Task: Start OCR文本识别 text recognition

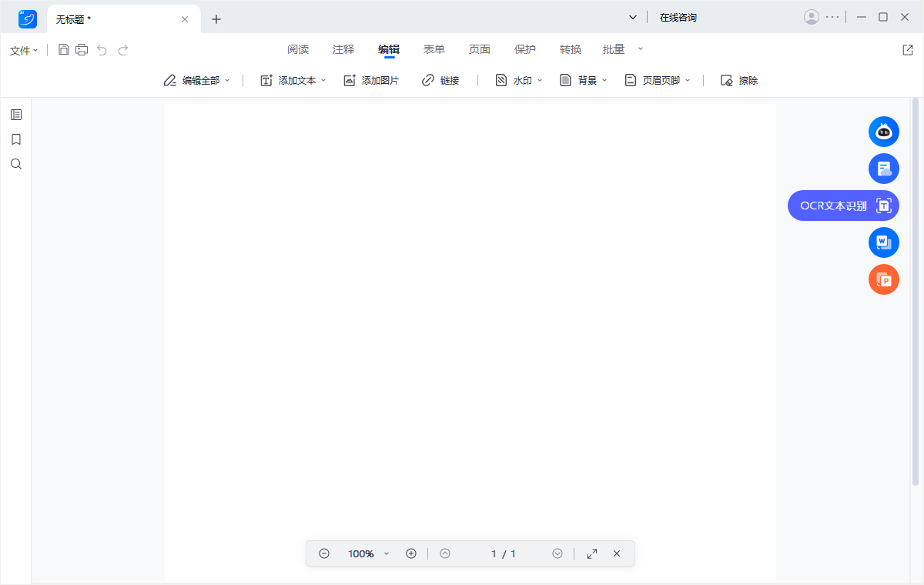Action: click(x=843, y=206)
